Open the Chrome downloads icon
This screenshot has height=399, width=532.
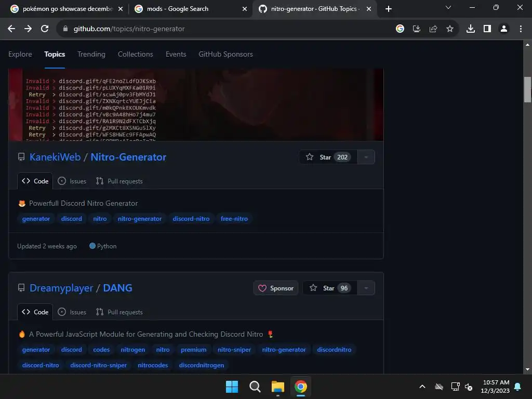tap(471, 29)
